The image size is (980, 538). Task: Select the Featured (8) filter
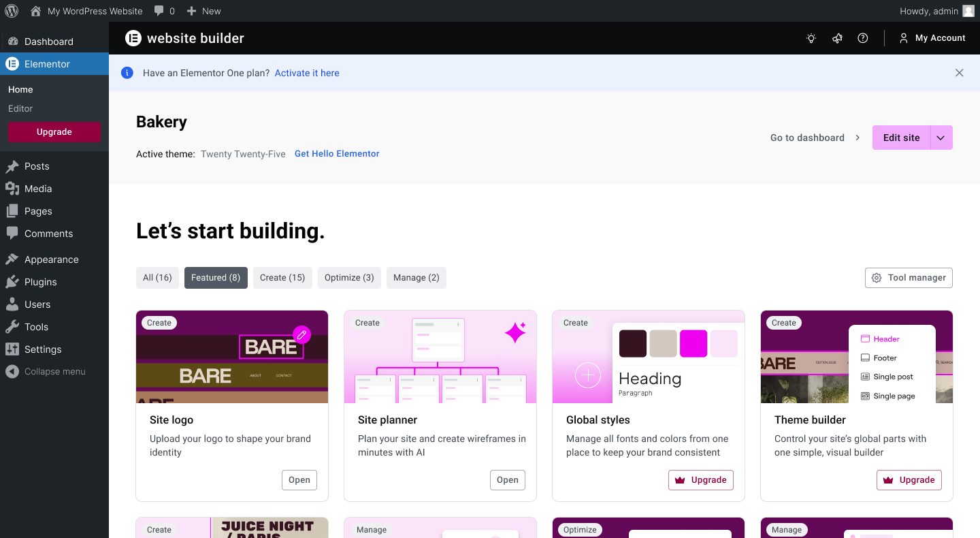(216, 278)
